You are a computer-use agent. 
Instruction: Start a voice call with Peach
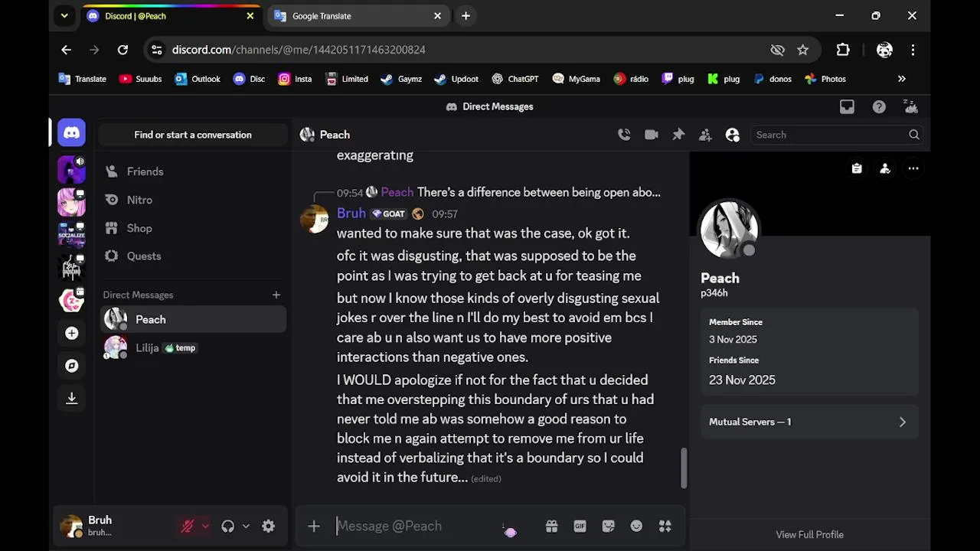tap(624, 135)
